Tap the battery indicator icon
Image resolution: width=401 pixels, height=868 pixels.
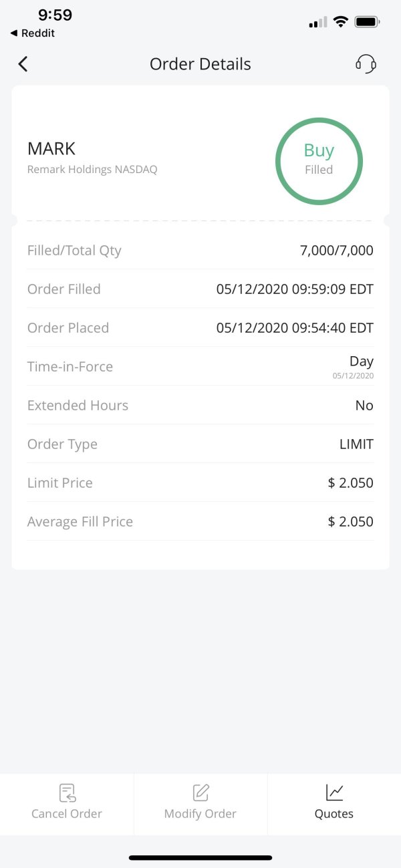pyautogui.click(x=367, y=22)
